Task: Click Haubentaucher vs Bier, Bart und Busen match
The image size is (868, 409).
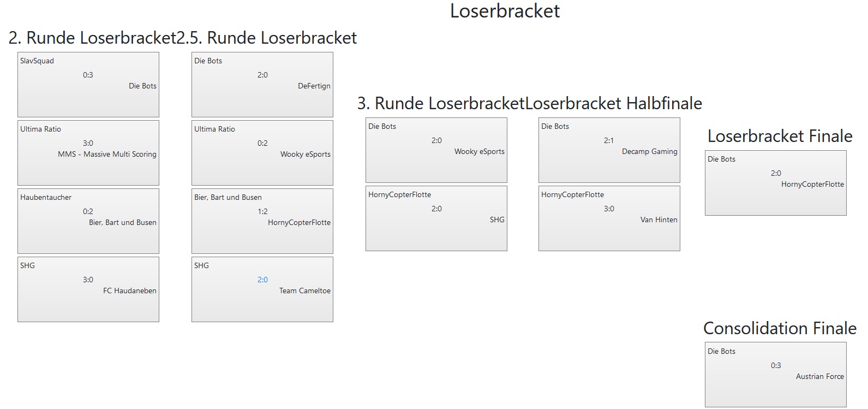Action: 88,221
